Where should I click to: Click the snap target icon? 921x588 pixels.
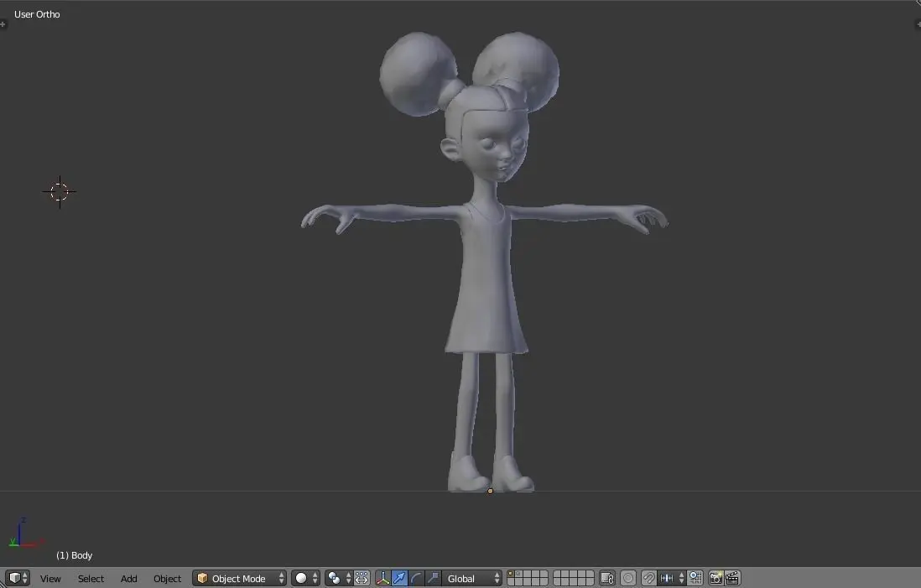695,578
